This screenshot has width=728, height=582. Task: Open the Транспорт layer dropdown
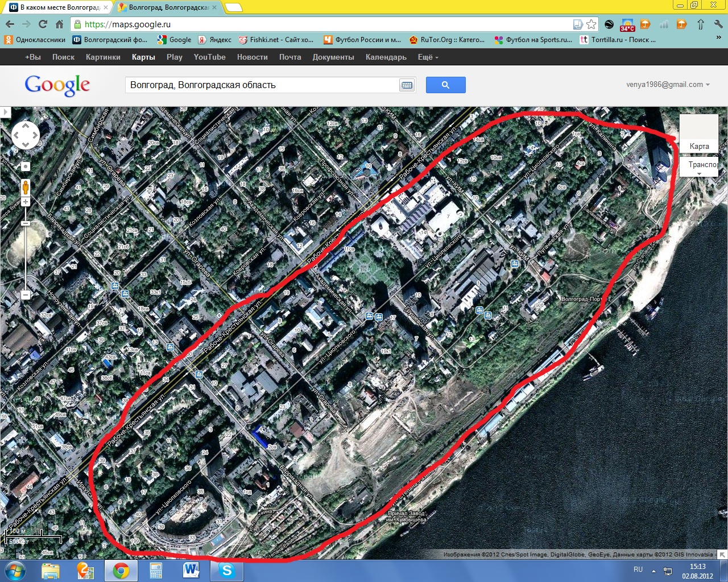pos(700,166)
